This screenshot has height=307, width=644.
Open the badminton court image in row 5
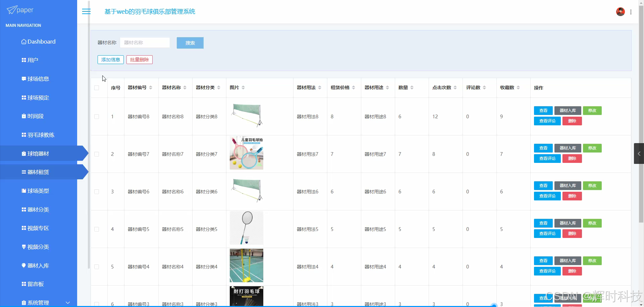coord(247,265)
